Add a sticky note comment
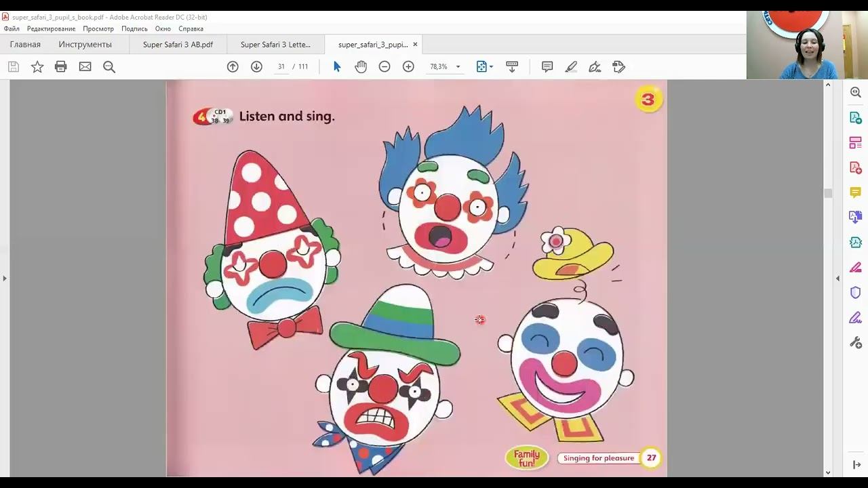The height and width of the screenshot is (488, 868). click(x=547, y=66)
